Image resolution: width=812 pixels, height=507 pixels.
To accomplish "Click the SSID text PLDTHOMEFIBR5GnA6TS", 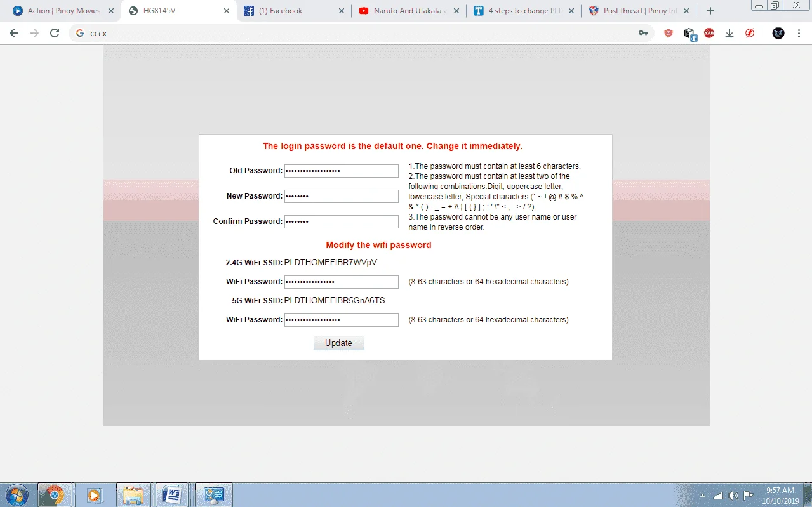I will pyautogui.click(x=335, y=300).
